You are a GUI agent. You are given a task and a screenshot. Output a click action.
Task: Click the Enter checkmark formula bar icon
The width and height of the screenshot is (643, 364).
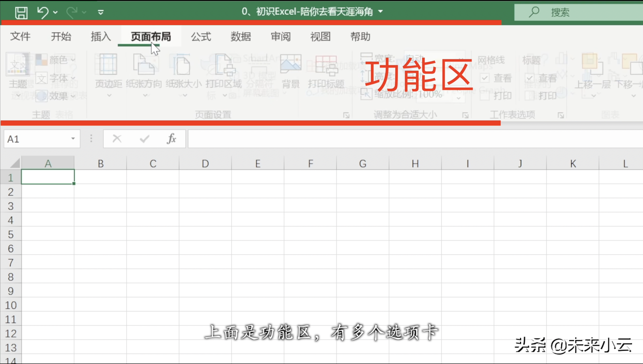click(x=144, y=139)
